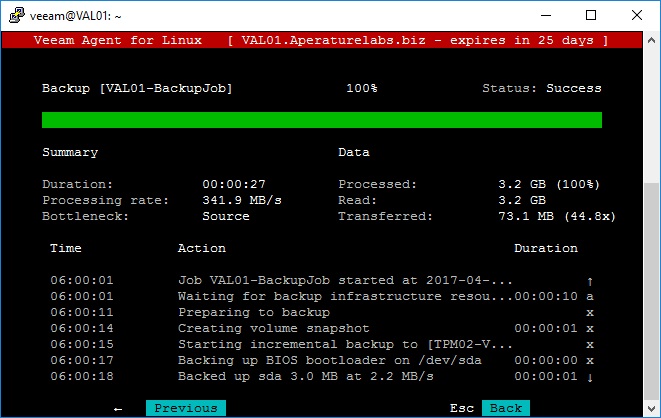Minimize the PuTTY terminal window
This screenshot has width=661, height=418.
(x=545, y=15)
